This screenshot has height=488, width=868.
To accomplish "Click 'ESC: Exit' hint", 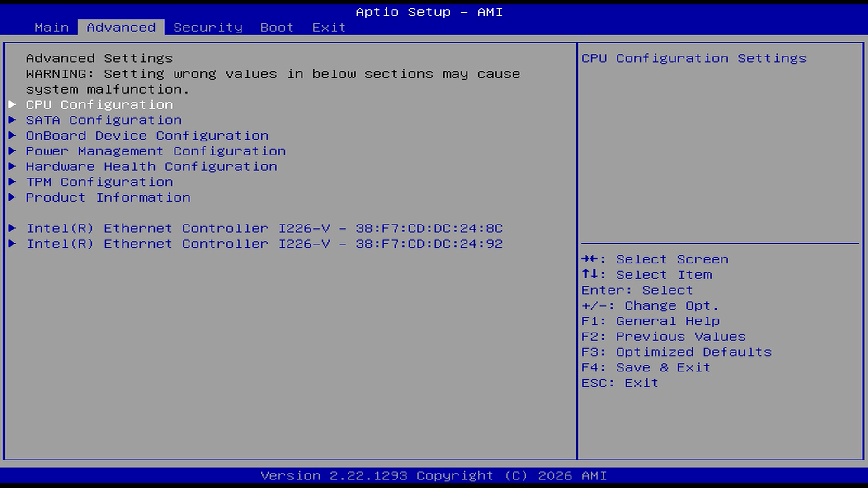I will pyautogui.click(x=620, y=383).
